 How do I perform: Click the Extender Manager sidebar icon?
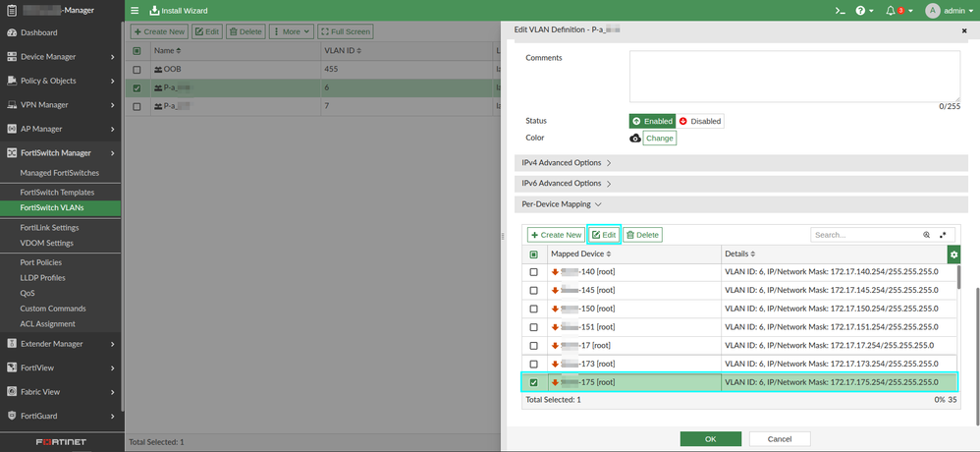[11, 344]
